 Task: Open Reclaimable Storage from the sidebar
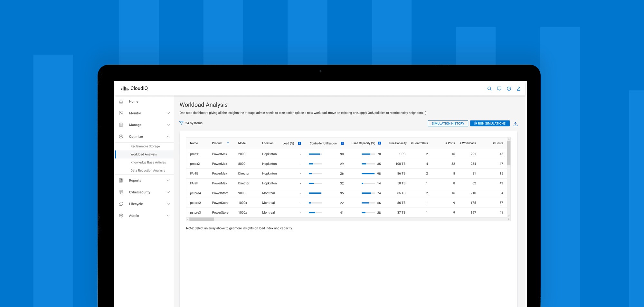coord(145,146)
